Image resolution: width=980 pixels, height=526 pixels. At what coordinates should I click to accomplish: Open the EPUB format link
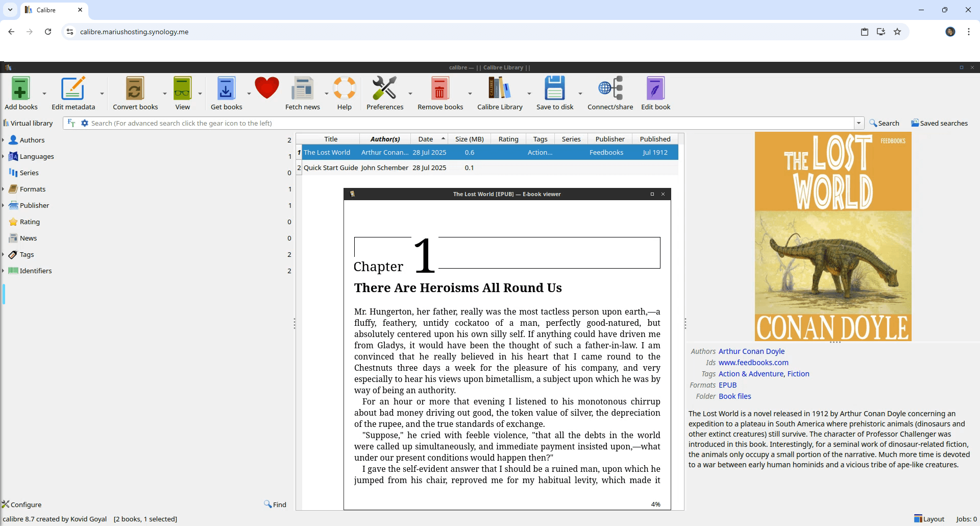click(727, 385)
